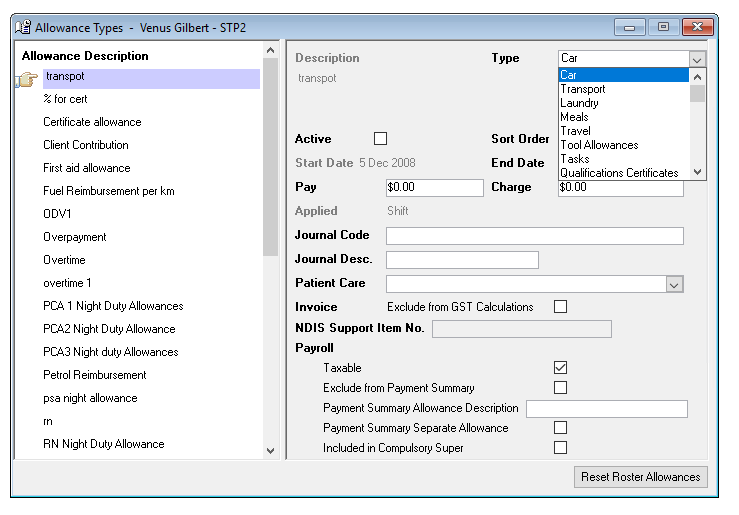The image size is (739, 515).
Task: Choose Tasks in Type list
Action: coord(624,159)
